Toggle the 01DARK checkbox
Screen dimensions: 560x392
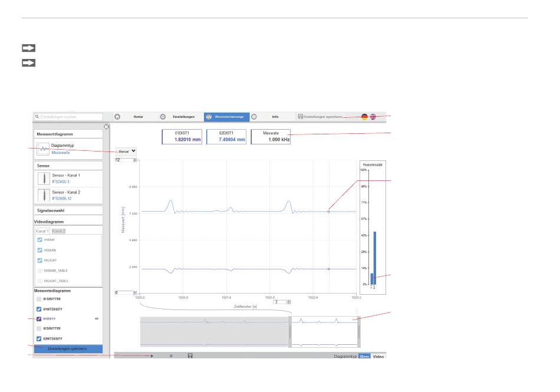pyautogui.click(x=39, y=251)
